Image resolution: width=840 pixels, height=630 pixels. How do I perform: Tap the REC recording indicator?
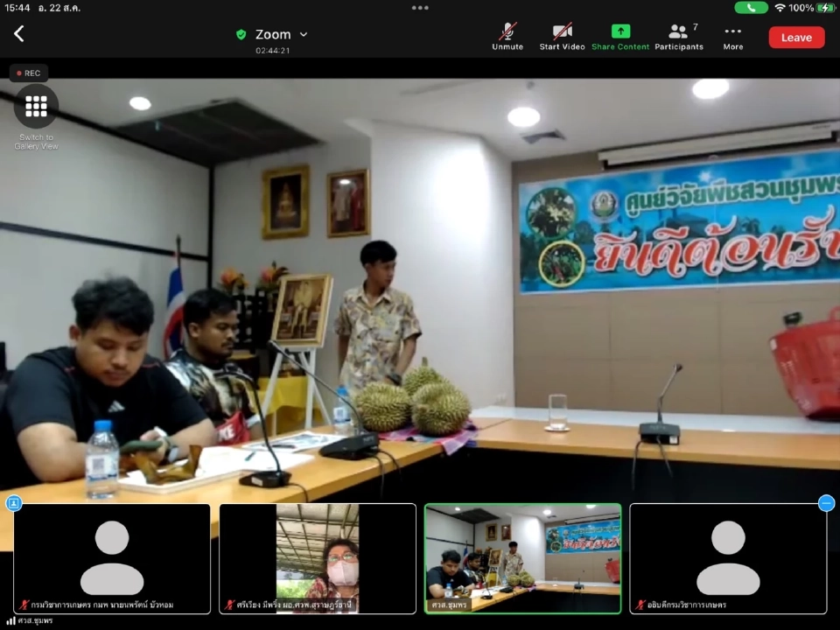pos(27,73)
